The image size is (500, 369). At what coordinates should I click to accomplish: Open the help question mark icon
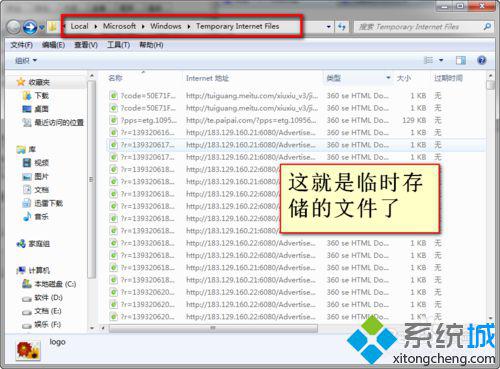482,60
